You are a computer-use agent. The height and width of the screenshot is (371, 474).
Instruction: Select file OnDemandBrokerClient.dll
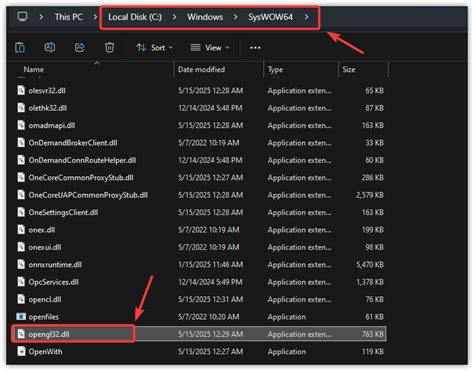(73, 143)
